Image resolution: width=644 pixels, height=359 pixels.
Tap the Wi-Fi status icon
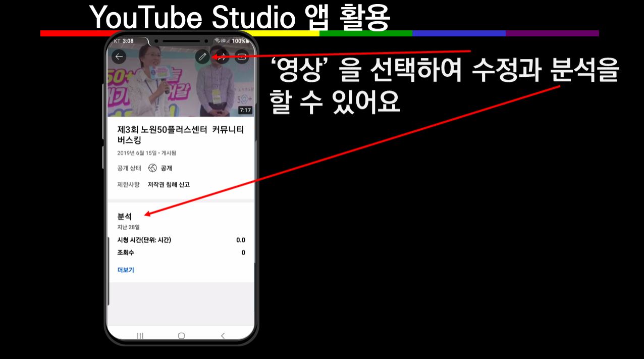coord(217,41)
